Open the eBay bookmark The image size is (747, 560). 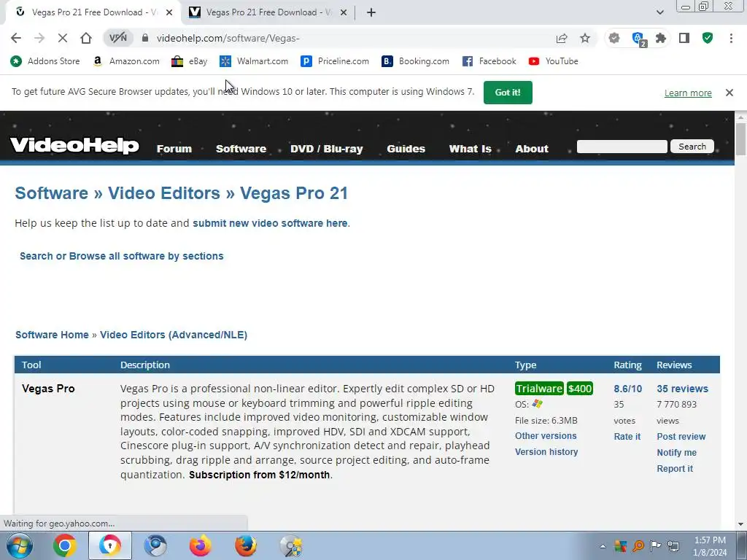coord(190,61)
